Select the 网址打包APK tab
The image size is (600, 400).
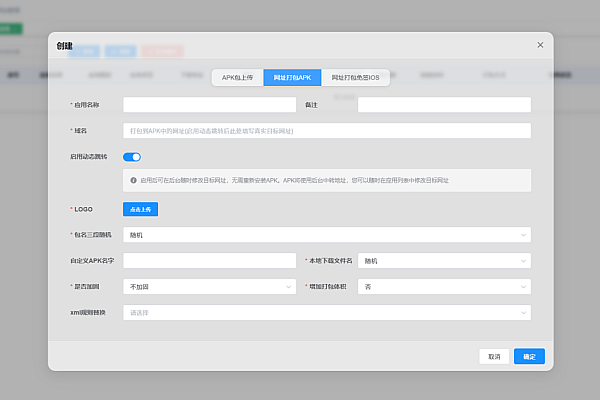click(x=292, y=78)
